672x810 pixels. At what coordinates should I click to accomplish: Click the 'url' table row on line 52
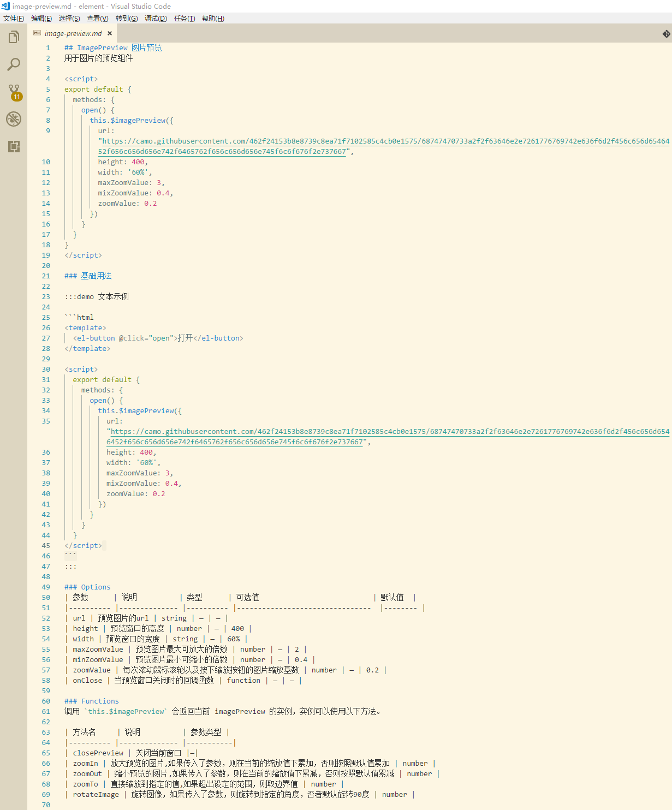[x=146, y=618]
